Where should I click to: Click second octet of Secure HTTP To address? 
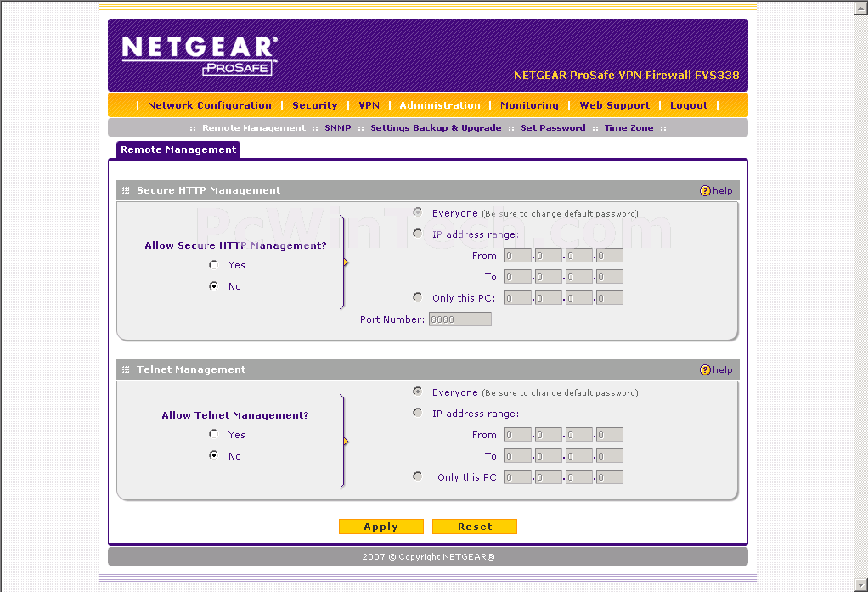pos(549,276)
